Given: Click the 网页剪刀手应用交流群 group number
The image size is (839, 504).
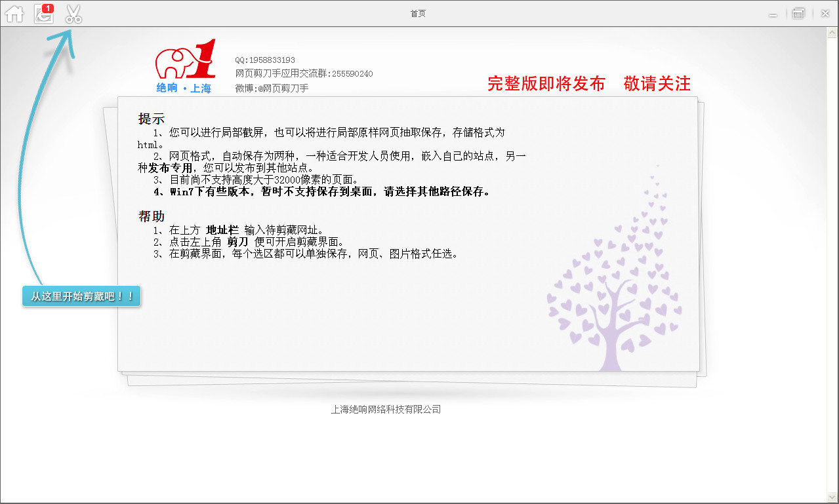Looking at the screenshot, I should click(x=304, y=74).
